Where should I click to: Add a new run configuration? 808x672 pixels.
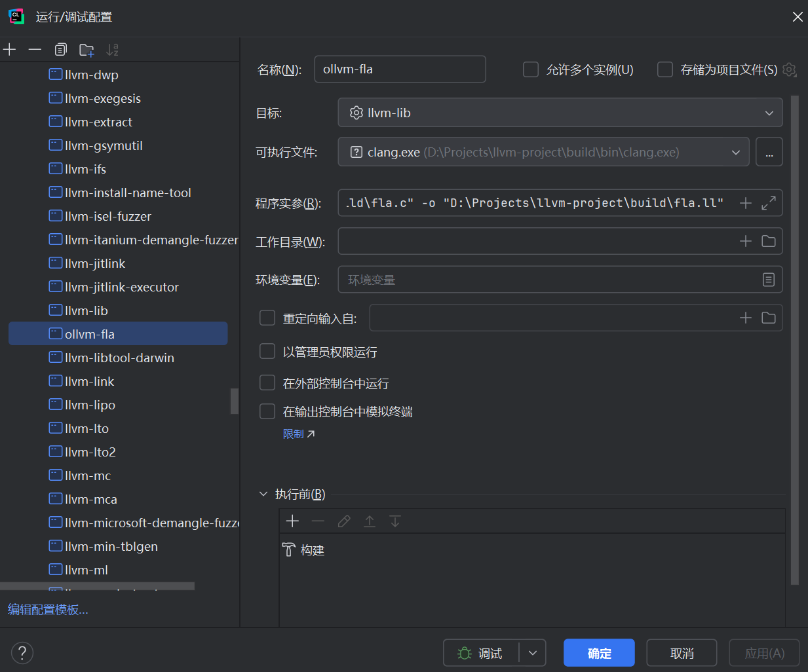(x=10, y=50)
